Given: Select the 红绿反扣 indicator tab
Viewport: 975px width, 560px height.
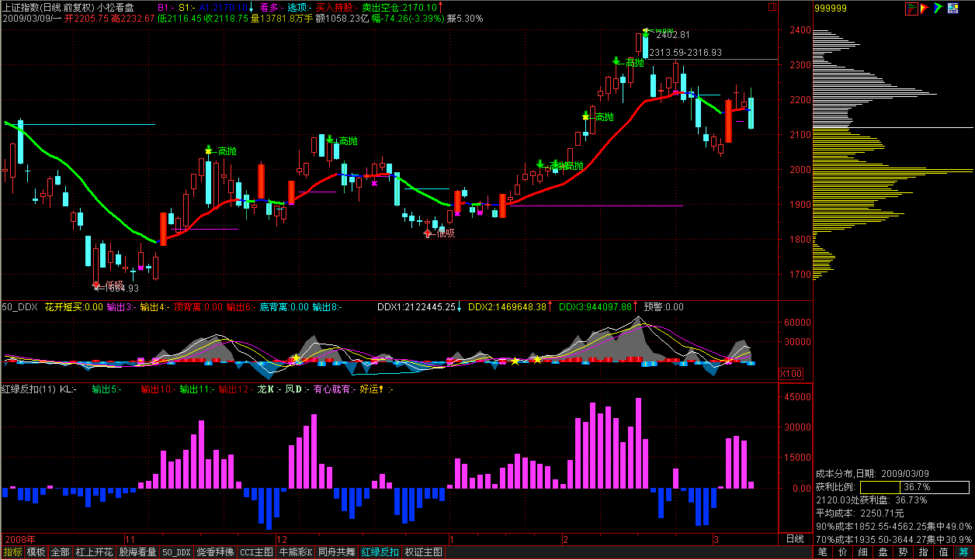Looking at the screenshot, I should (x=381, y=552).
